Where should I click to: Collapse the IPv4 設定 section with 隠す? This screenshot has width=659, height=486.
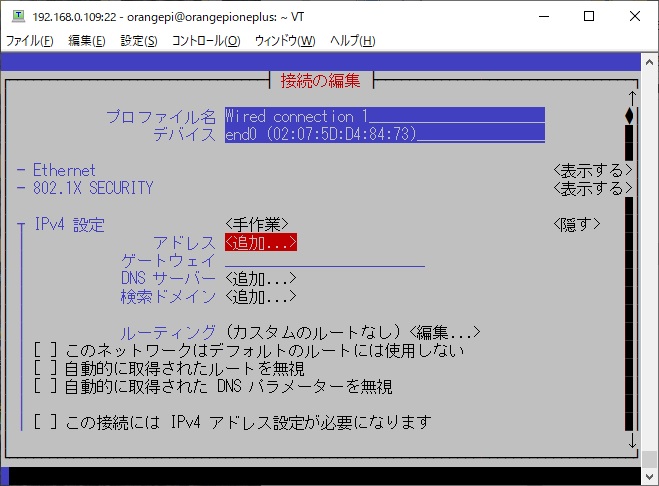tap(577, 224)
